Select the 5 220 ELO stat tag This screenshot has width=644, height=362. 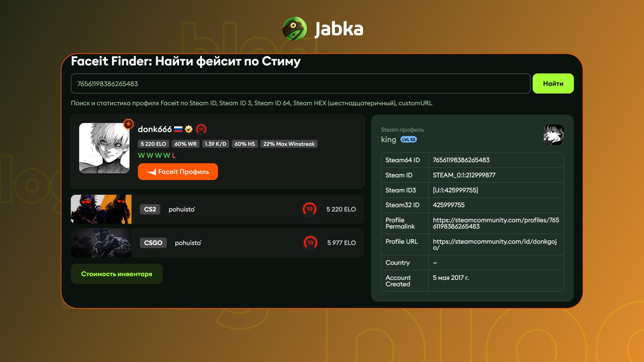coord(153,144)
